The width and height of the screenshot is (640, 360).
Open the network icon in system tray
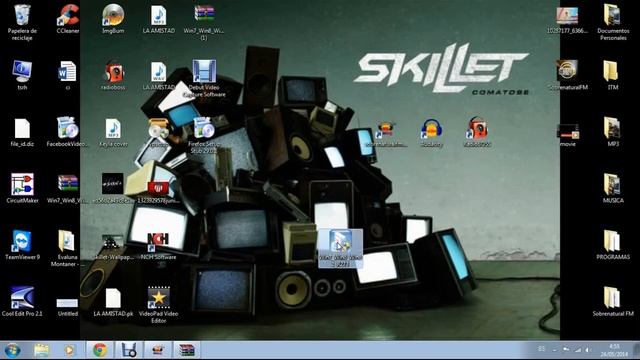[x=578, y=350]
